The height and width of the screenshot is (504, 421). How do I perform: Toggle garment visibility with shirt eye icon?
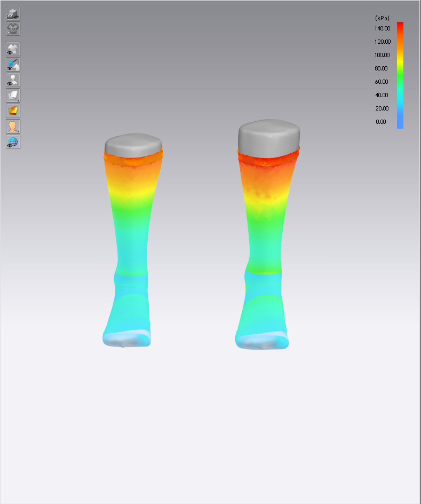pyautogui.click(x=13, y=49)
